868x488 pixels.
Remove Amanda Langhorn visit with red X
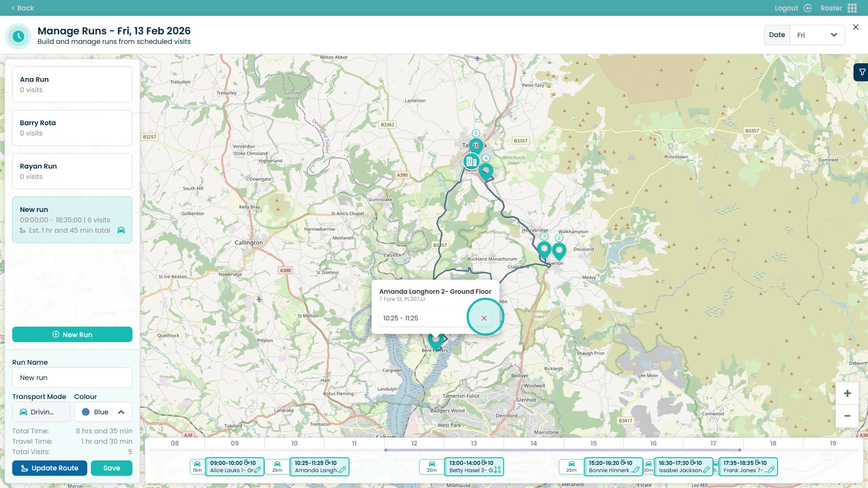[x=484, y=318]
